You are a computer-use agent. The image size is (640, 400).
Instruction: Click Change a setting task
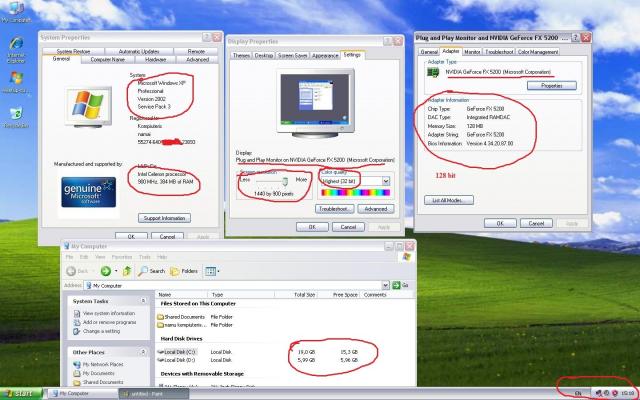pyautogui.click(x=97, y=331)
